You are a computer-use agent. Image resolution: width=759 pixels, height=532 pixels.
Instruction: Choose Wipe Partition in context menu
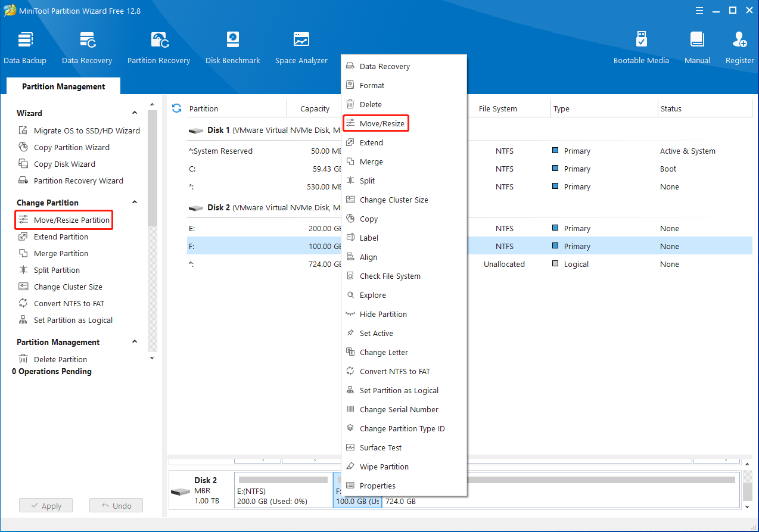pyautogui.click(x=404, y=466)
